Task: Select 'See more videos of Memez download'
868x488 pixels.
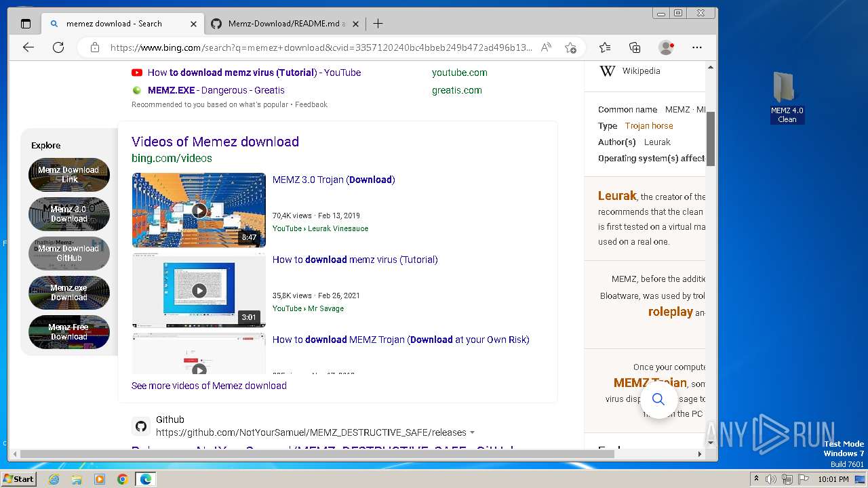Action: [x=209, y=386]
